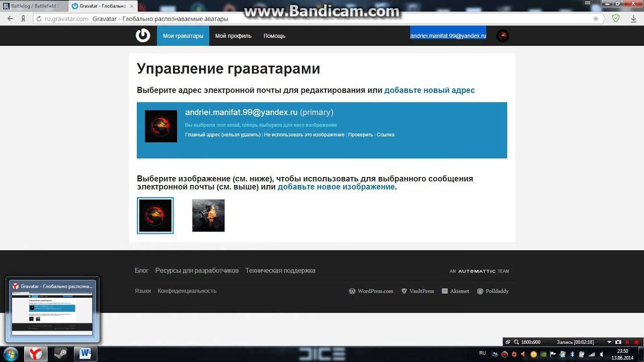Follow the добавьте новое изображение link
This screenshot has width=644, height=362.
coord(336,187)
